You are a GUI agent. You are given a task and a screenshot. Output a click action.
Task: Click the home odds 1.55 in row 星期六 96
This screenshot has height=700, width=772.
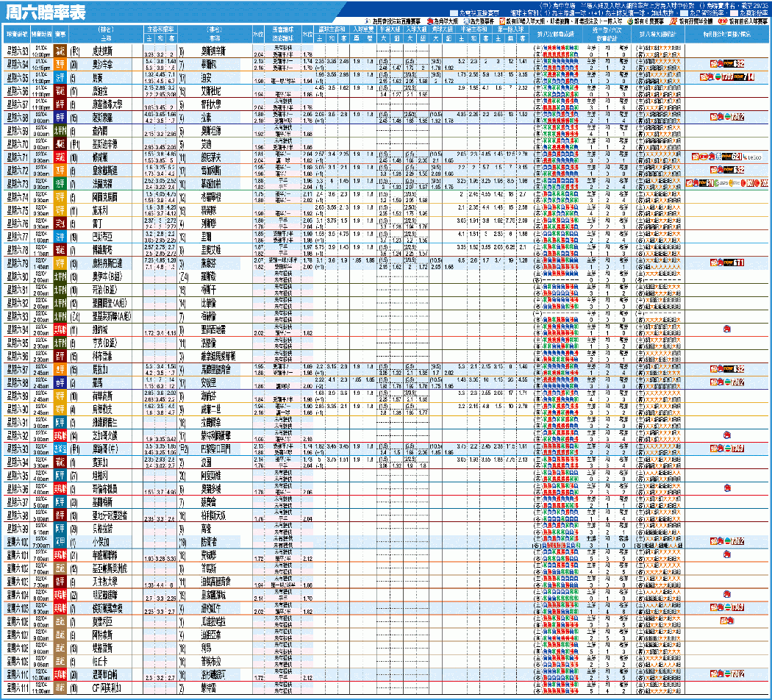[x=149, y=492]
